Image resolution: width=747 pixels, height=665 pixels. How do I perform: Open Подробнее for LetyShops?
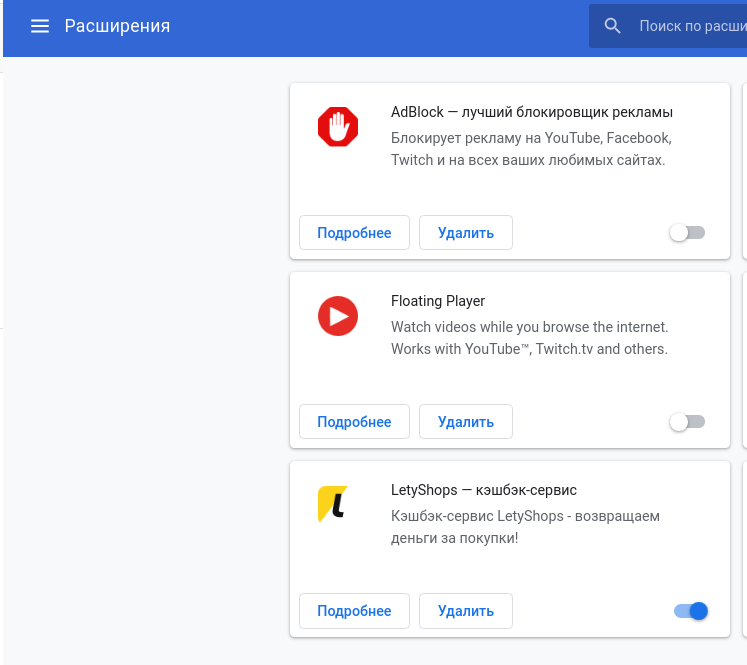pos(354,611)
